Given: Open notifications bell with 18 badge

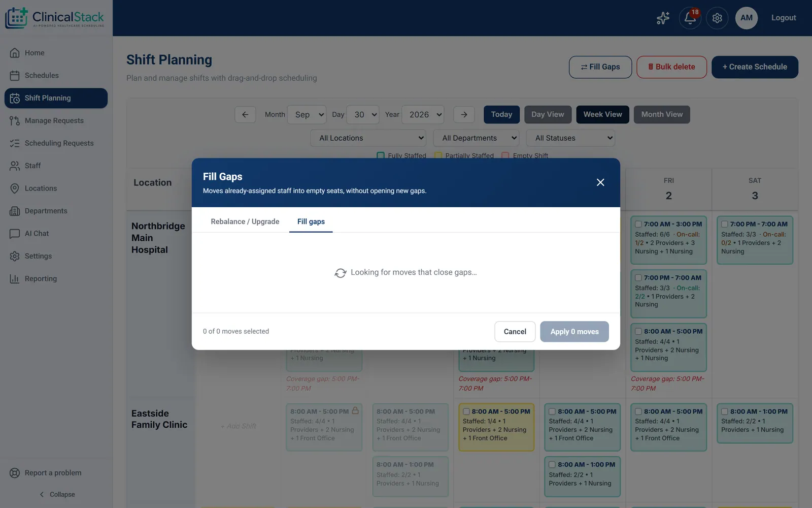Looking at the screenshot, I should point(690,18).
